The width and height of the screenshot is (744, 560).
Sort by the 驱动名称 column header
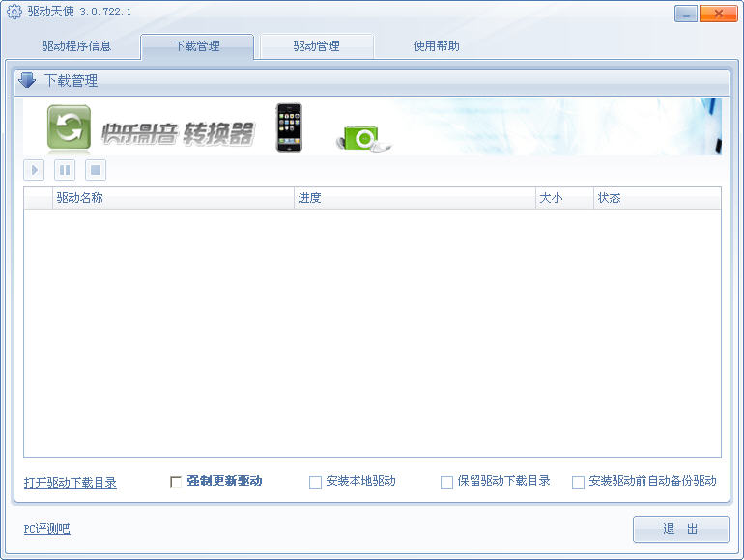point(79,198)
